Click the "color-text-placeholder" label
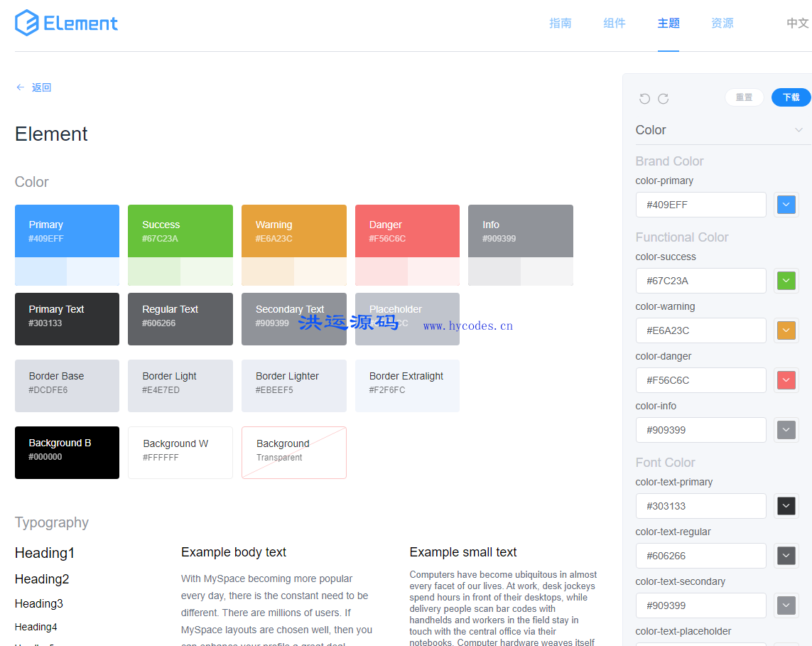 [x=683, y=631]
